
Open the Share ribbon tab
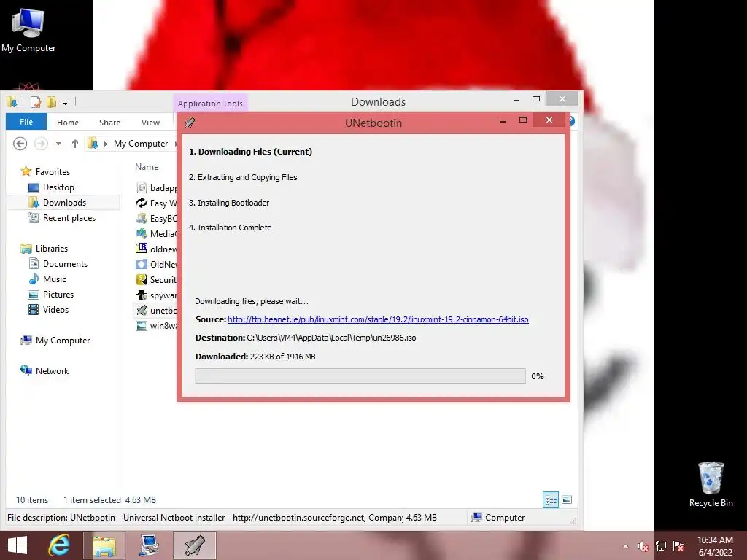pyautogui.click(x=109, y=122)
